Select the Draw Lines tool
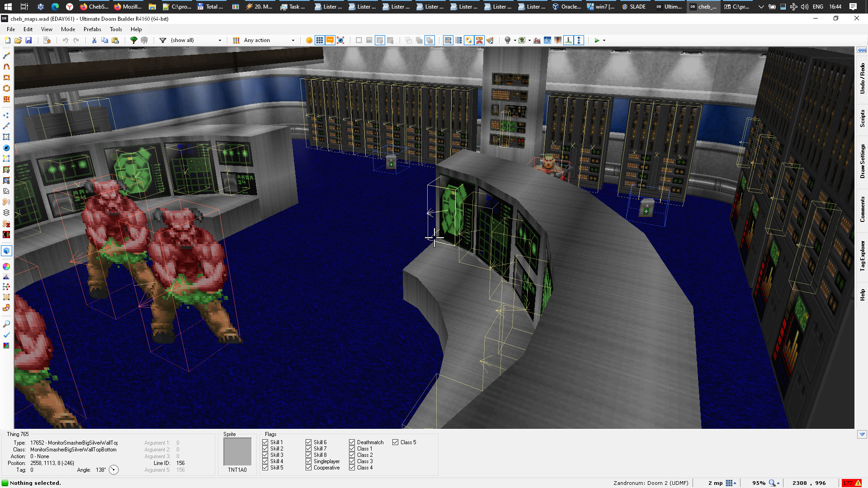 click(x=6, y=56)
